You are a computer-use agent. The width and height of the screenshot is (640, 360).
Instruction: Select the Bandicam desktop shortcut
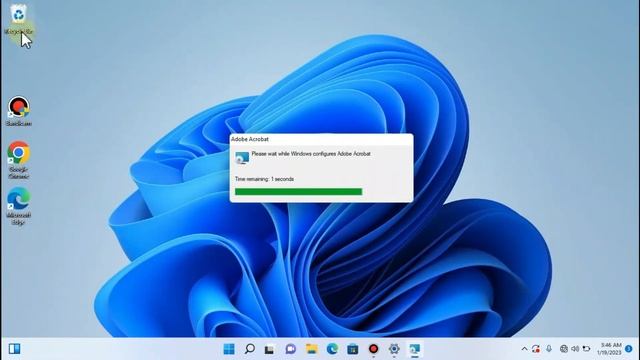click(18, 111)
